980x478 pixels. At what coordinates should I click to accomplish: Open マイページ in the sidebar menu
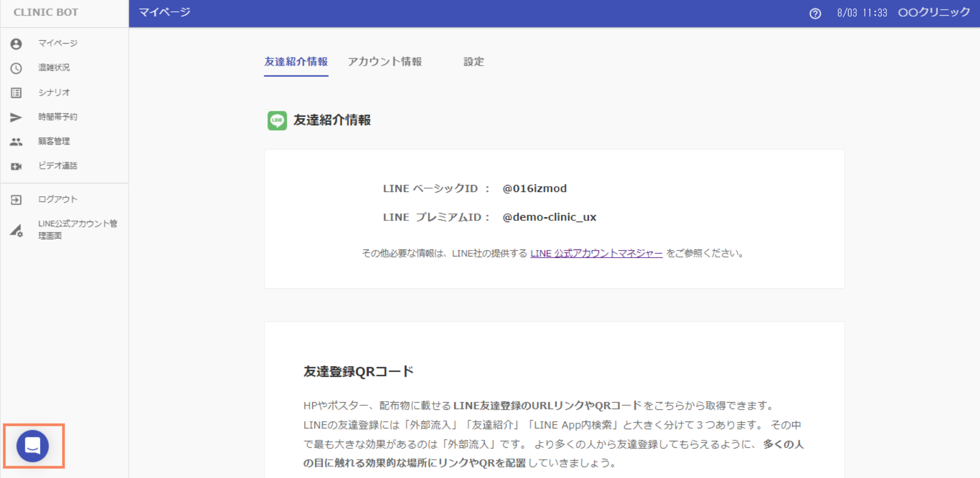[x=58, y=43]
